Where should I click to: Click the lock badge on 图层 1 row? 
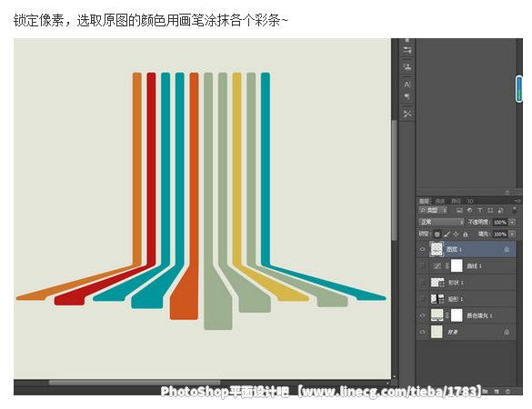click(x=507, y=249)
